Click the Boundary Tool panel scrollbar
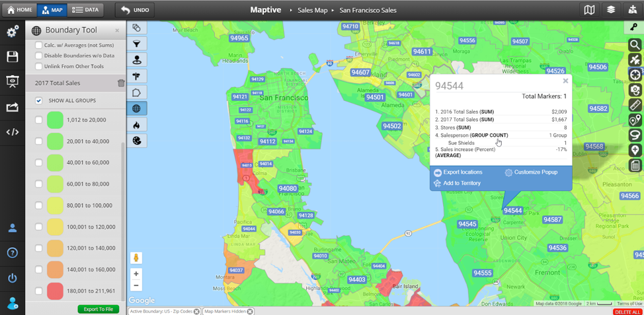Image resolution: width=644 pixels, height=315 pixels. point(124,221)
